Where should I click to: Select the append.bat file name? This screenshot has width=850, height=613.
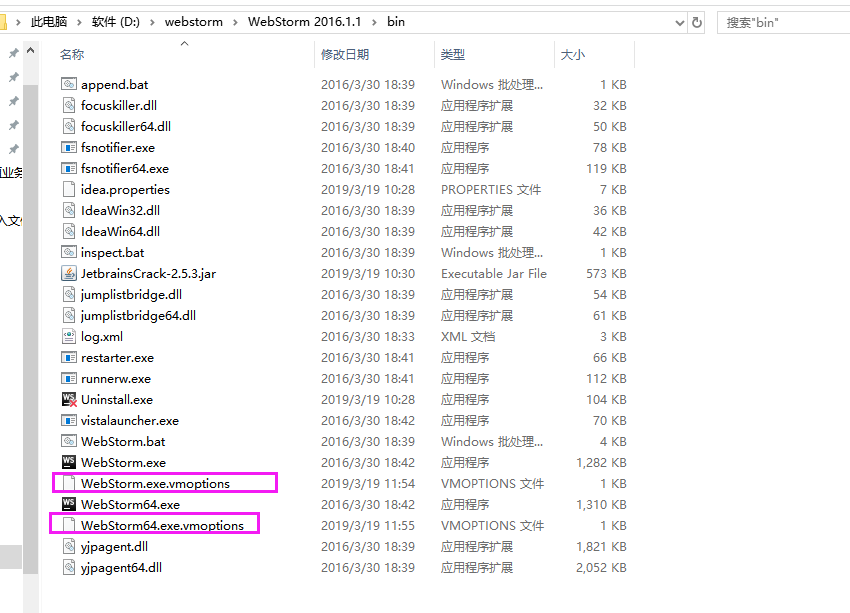click(x=114, y=85)
